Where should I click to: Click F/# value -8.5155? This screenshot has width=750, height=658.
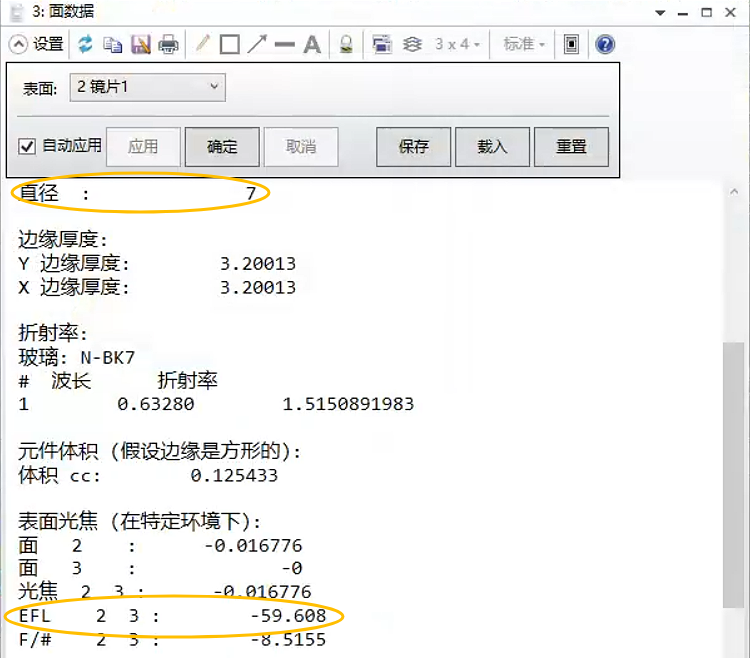288,640
